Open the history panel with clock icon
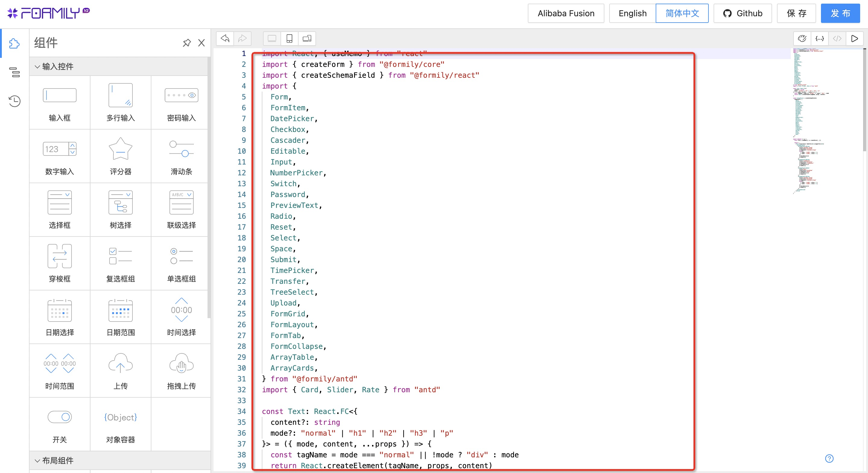 point(14,101)
